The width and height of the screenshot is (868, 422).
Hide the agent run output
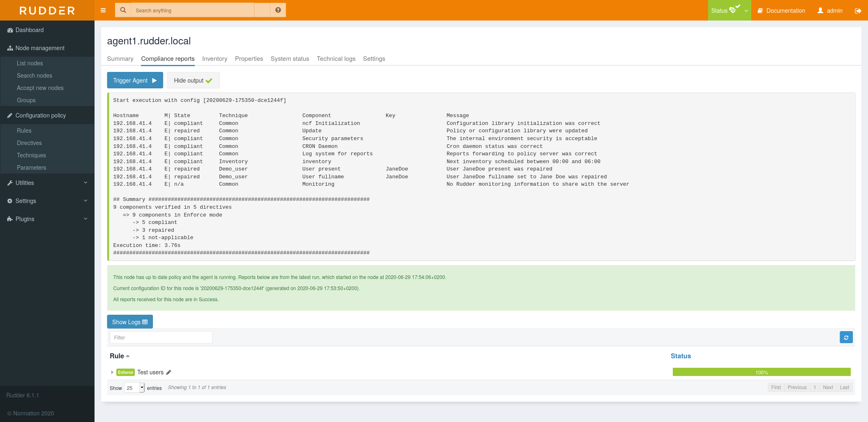coord(193,80)
